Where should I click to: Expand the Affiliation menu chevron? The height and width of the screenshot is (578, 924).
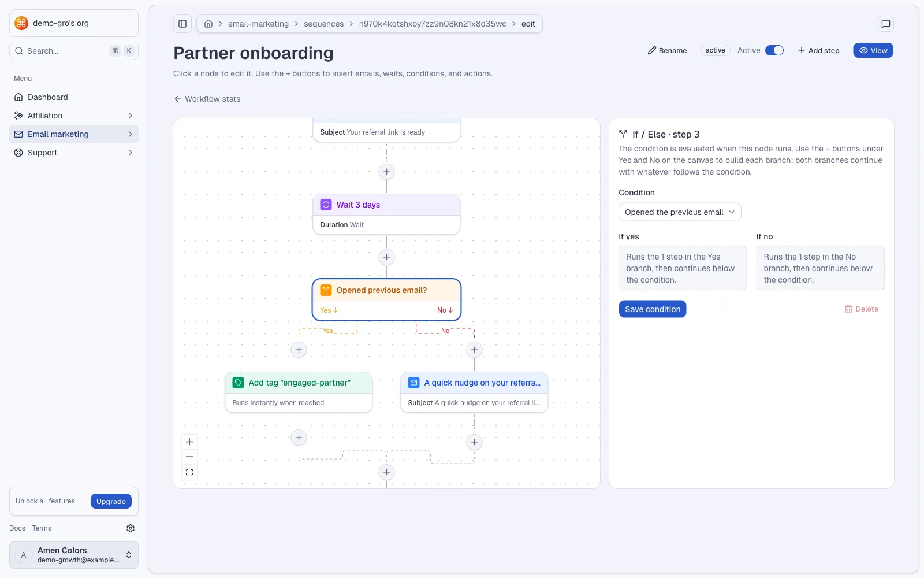click(131, 116)
